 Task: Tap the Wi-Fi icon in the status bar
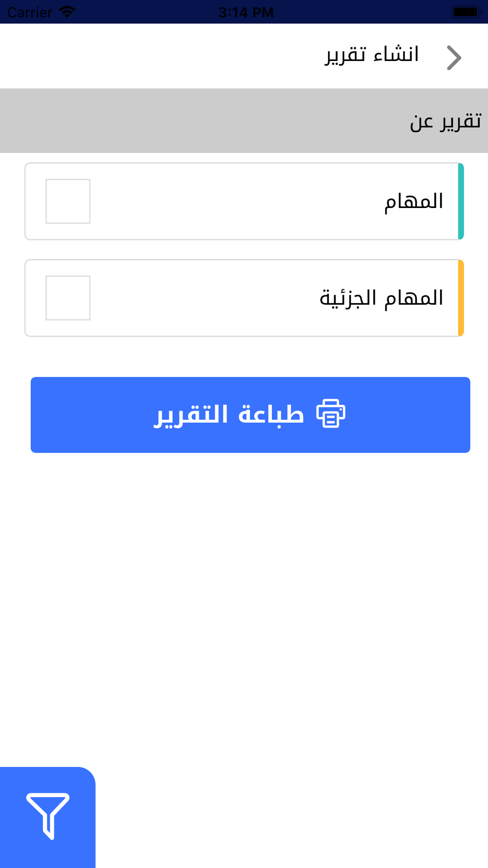tap(67, 12)
